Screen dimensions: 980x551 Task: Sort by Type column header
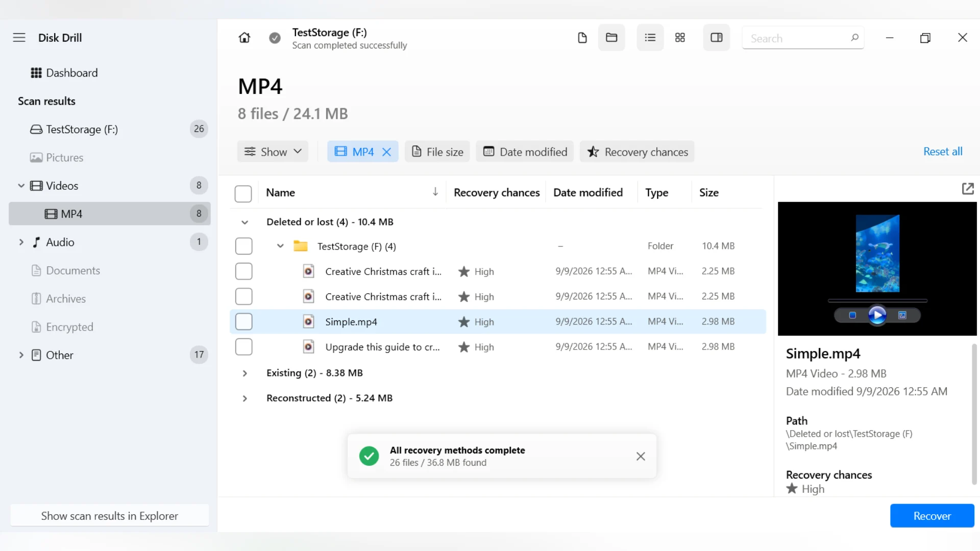656,192
